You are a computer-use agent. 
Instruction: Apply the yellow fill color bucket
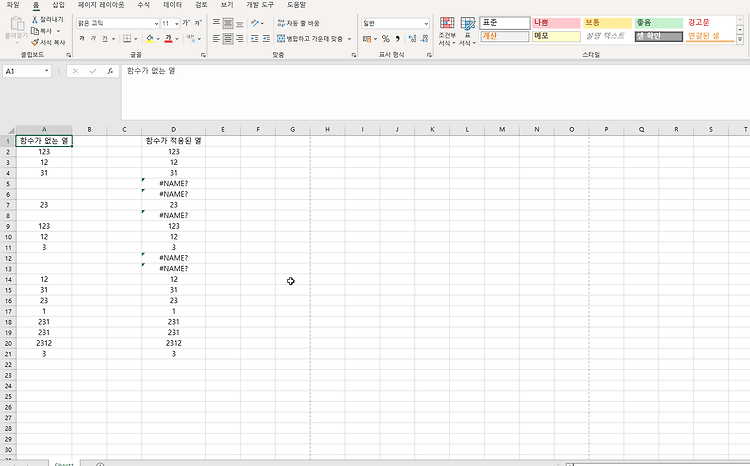click(x=150, y=39)
